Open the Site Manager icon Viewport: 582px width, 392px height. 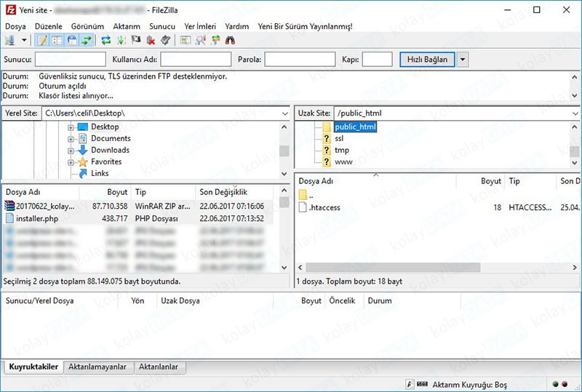click(9, 40)
